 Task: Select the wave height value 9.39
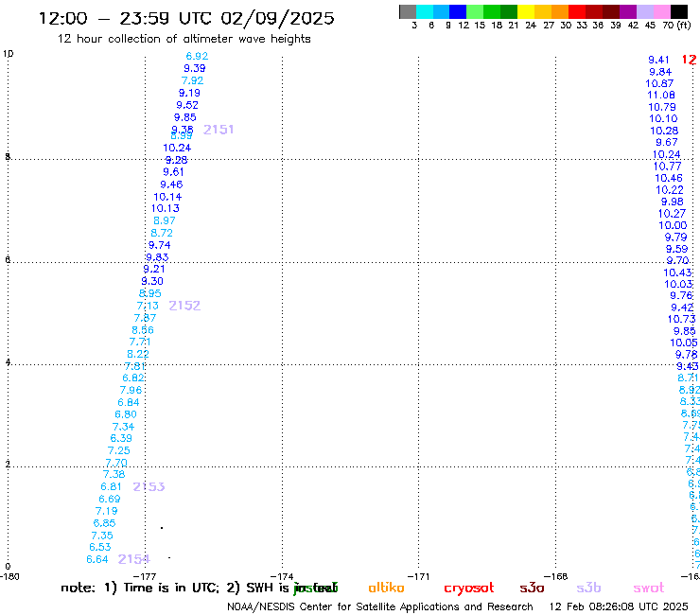(x=195, y=68)
